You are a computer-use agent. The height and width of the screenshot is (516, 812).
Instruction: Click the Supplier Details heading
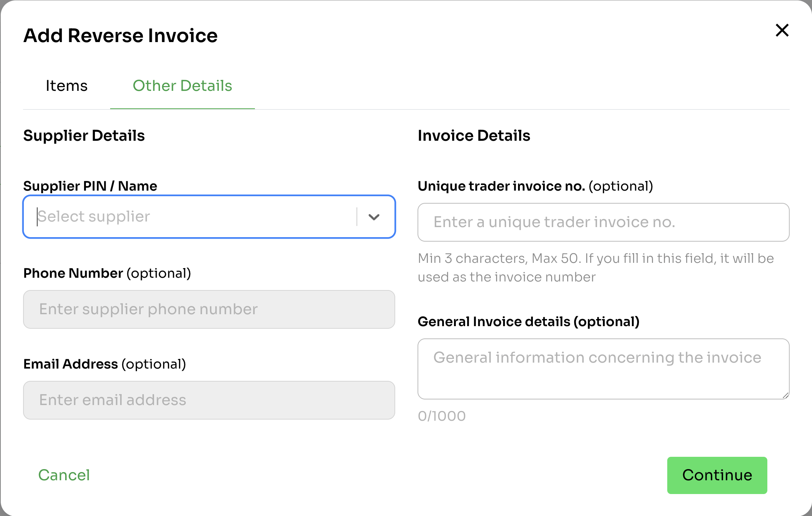pyautogui.click(x=84, y=136)
